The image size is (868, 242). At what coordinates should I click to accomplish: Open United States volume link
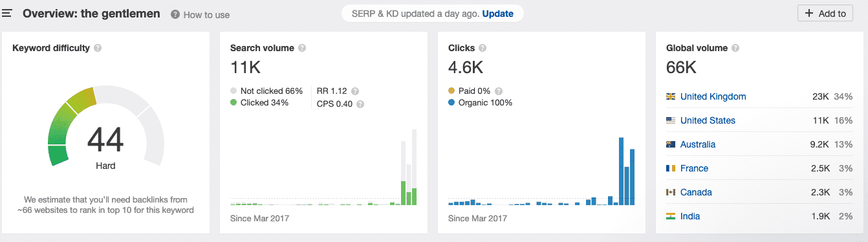(708, 120)
